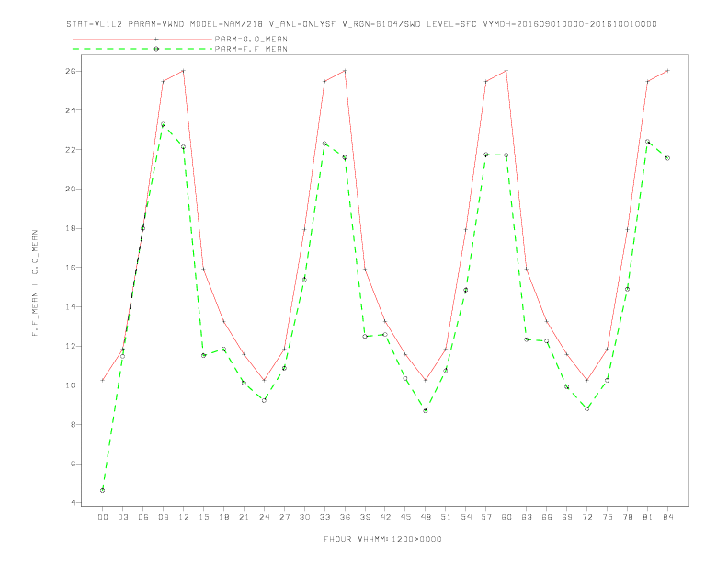Click x-axis tick label 00
This screenshot has height=563, width=728.
coord(103,517)
